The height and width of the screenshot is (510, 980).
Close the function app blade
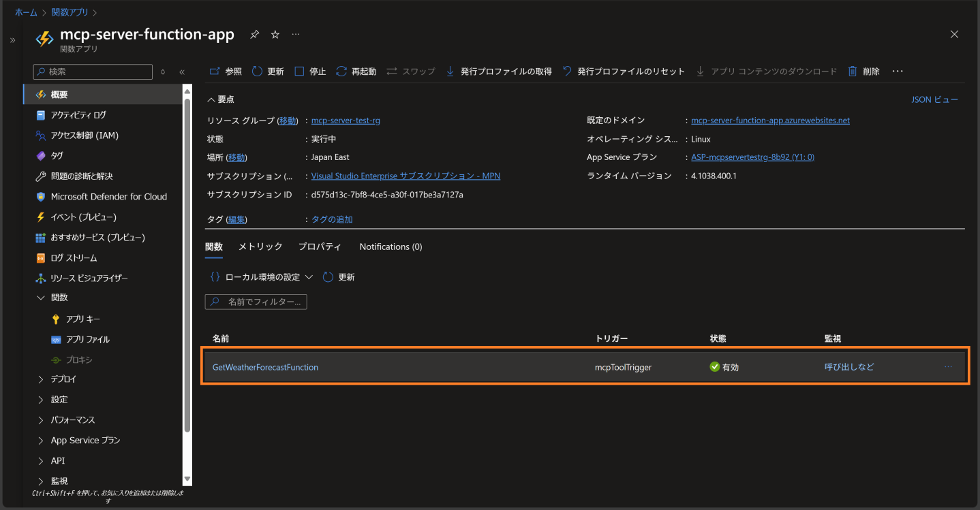tap(954, 34)
